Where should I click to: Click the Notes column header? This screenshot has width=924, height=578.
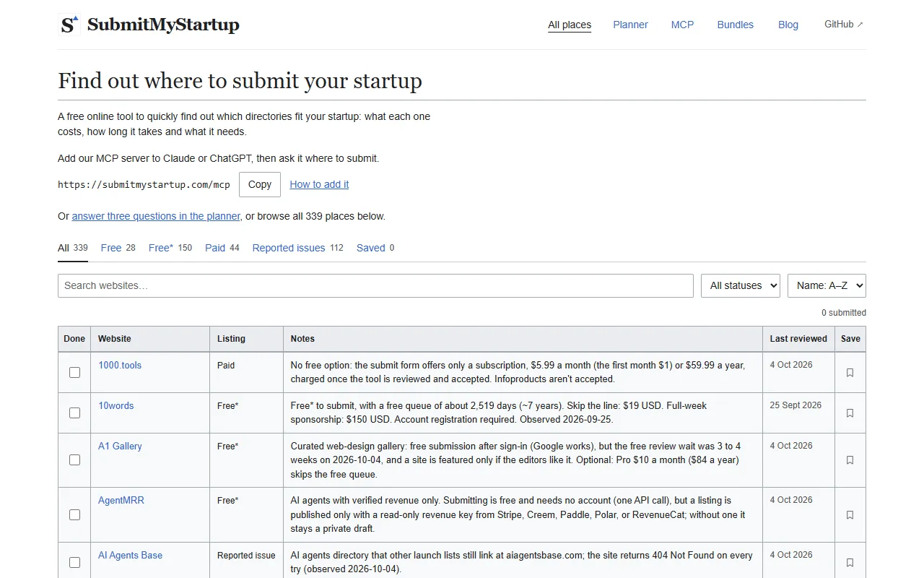click(x=523, y=339)
